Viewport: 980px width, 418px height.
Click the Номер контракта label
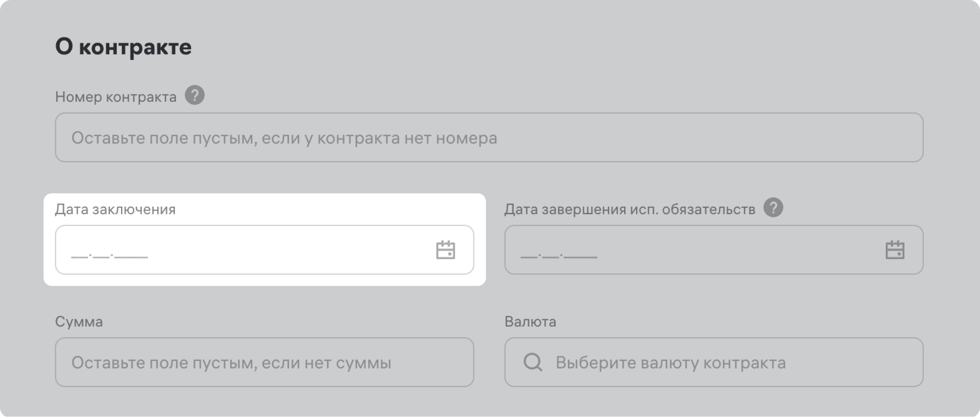point(116,97)
